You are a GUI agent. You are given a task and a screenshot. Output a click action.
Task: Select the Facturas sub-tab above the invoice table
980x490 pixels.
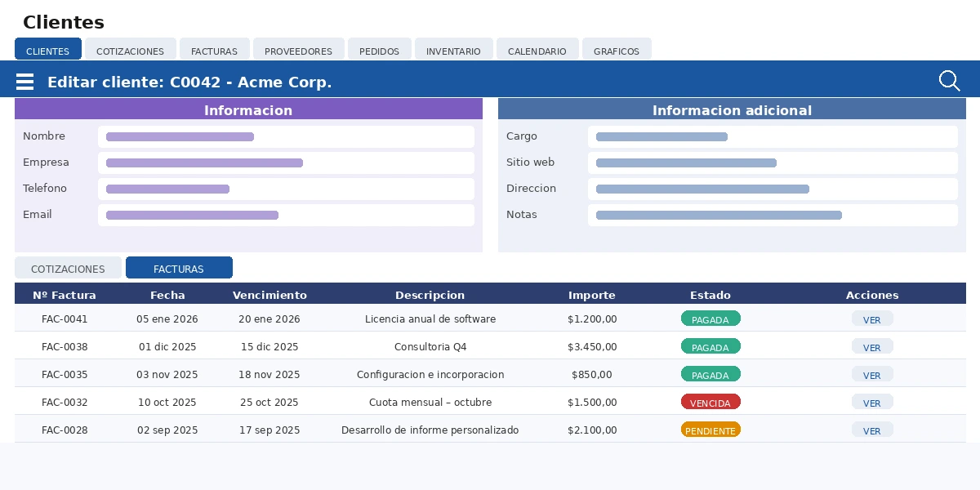(179, 268)
